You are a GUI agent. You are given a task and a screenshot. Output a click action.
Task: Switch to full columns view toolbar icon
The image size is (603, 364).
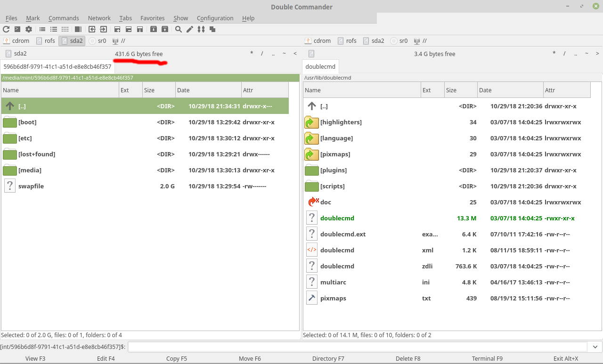tap(54, 29)
